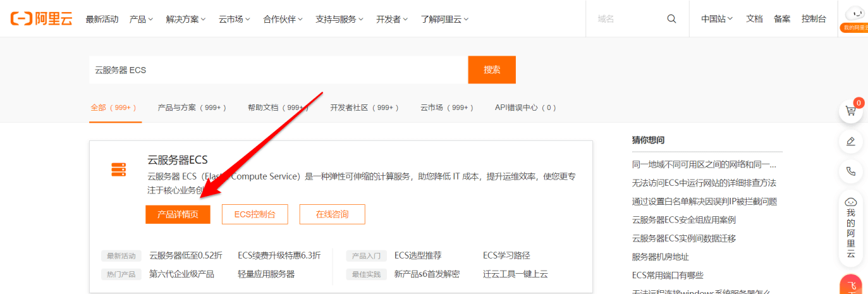Viewport: 868px width, 294px height.
Task: Expand the 云市场 dropdown in top navigation
Action: 235,19
